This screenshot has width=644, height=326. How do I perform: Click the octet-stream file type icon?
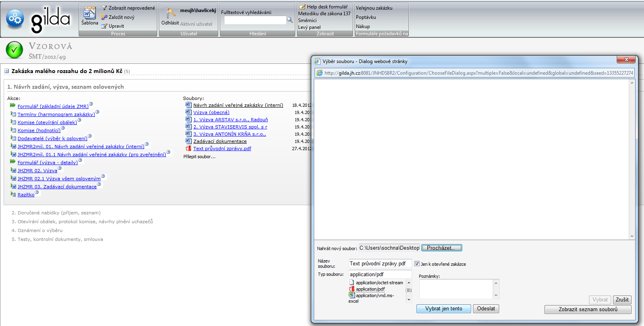click(351, 283)
